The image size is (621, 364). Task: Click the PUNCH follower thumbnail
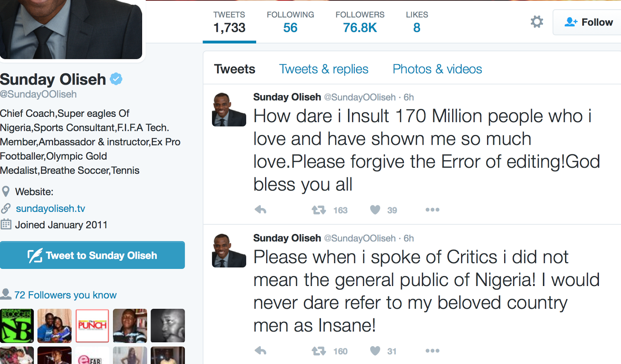click(x=92, y=326)
